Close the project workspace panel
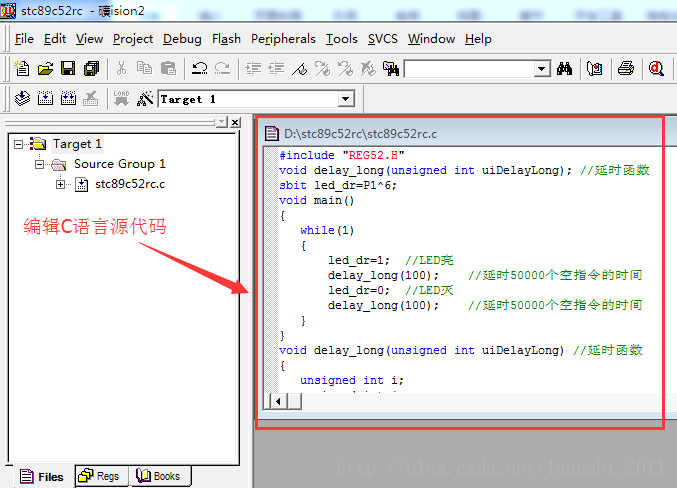Image resolution: width=677 pixels, height=488 pixels. pos(235,122)
